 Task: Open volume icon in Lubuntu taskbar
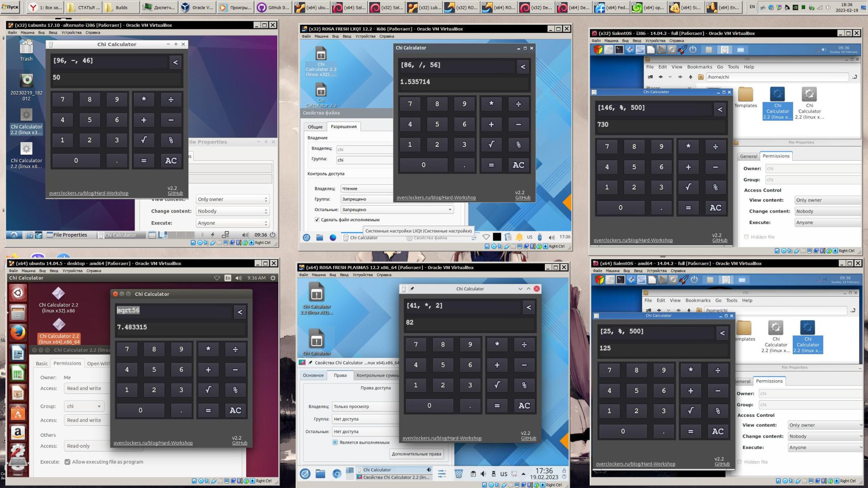click(245, 235)
